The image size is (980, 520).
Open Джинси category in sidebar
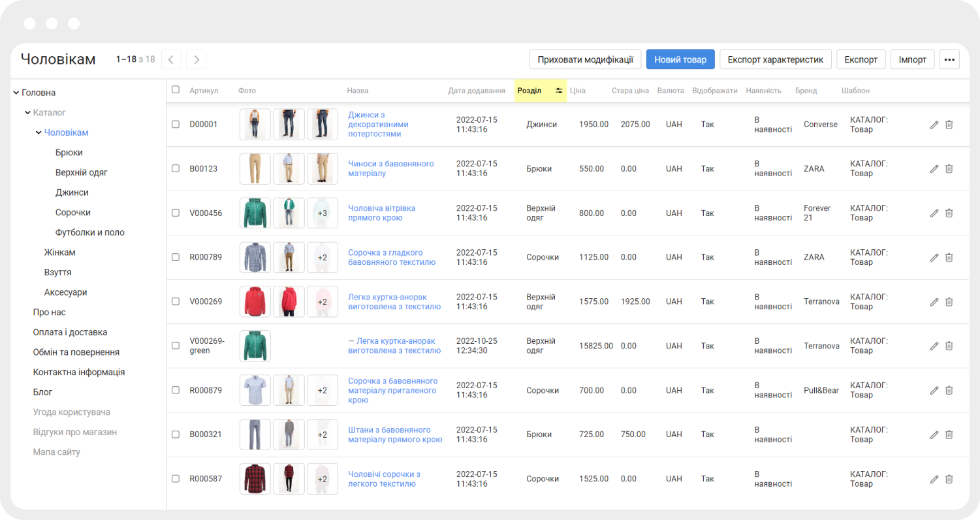click(x=72, y=192)
